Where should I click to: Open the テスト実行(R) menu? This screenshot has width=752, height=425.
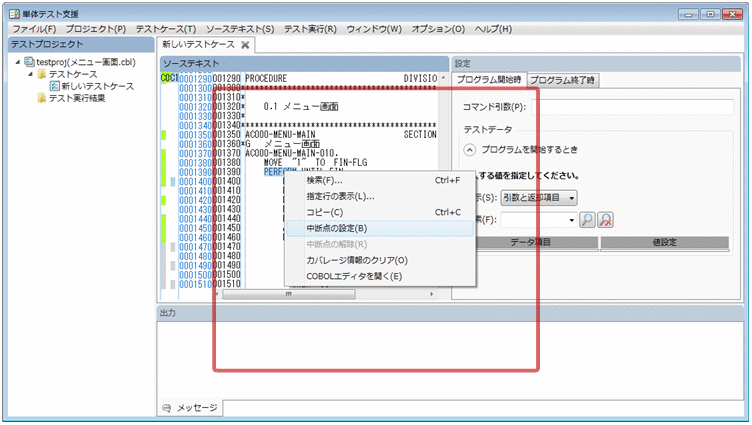(x=310, y=29)
